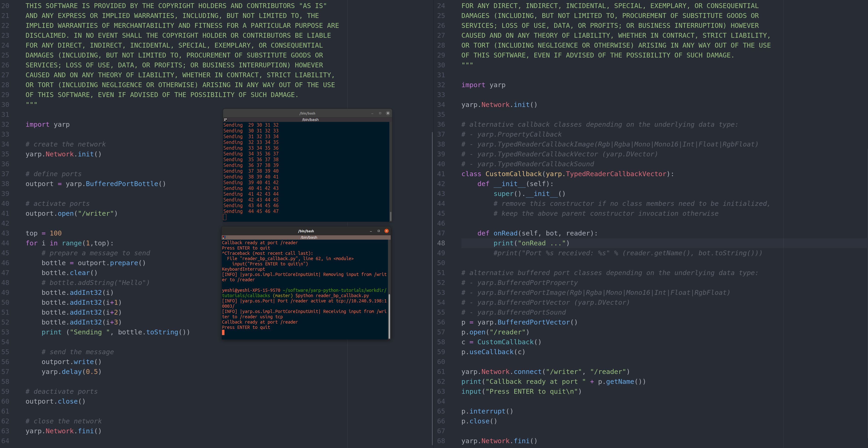
Task: Maximize the lower /bin/bash terminal window
Action: point(379,231)
